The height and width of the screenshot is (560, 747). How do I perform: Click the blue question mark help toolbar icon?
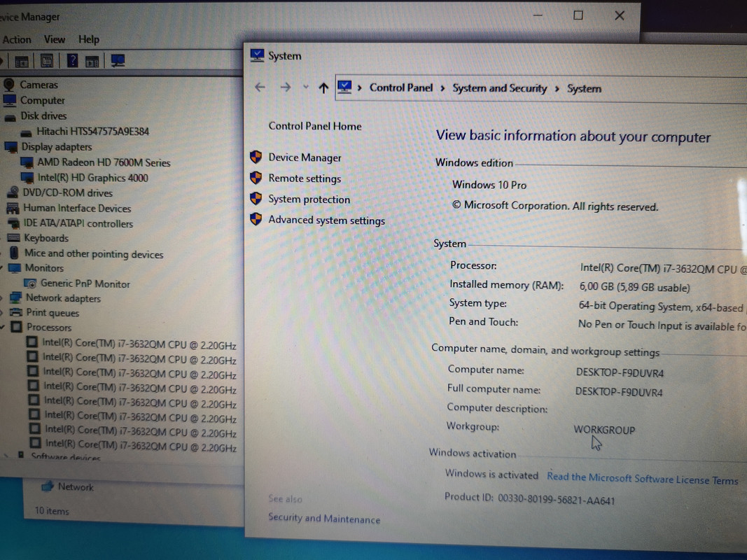(72, 60)
